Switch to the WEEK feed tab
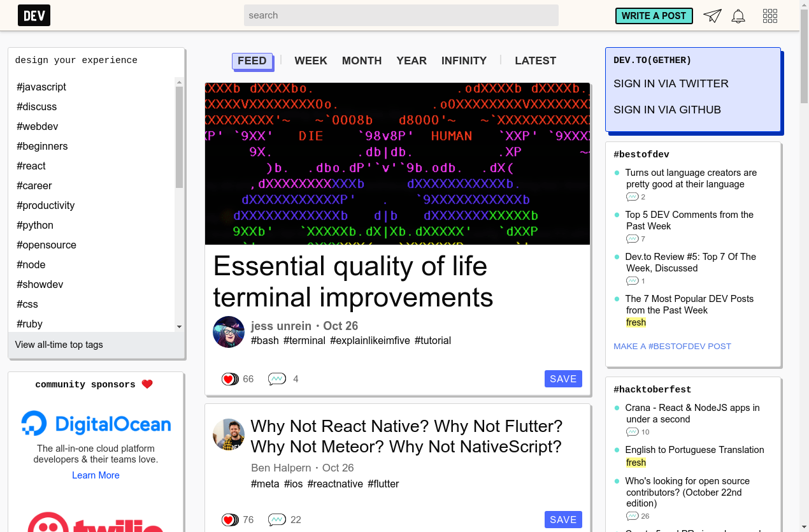The width and height of the screenshot is (809, 532). (311, 61)
